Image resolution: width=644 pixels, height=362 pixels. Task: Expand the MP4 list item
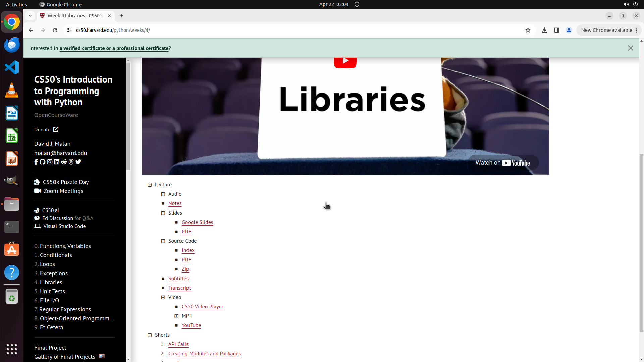point(176,316)
